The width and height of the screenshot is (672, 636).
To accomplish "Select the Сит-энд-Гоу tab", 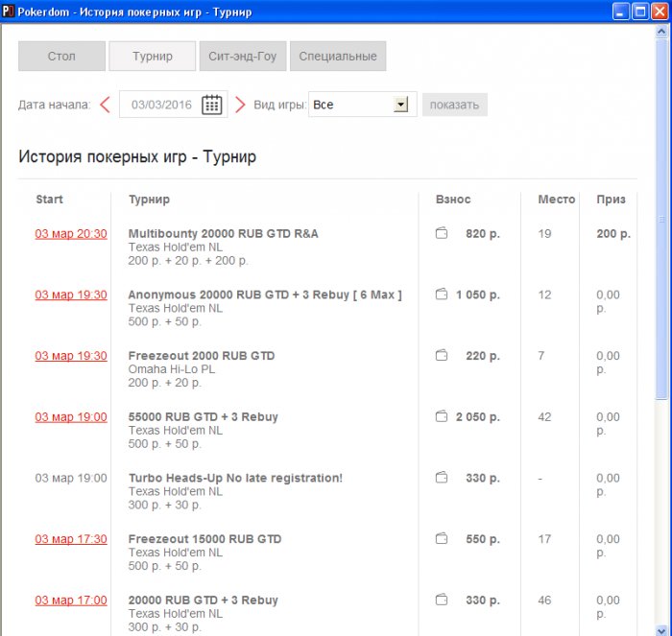I will (242, 57).
